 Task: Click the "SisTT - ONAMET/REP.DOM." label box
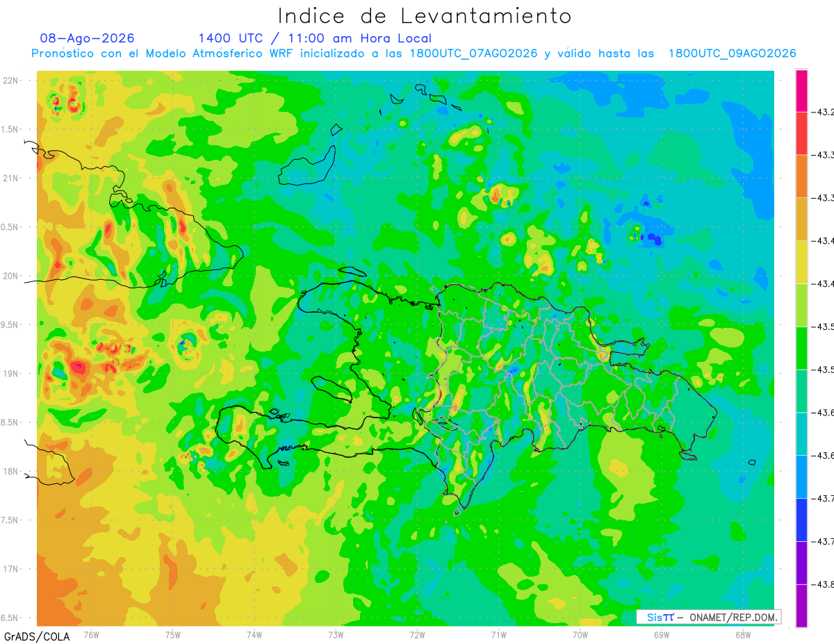click(709, 617)
